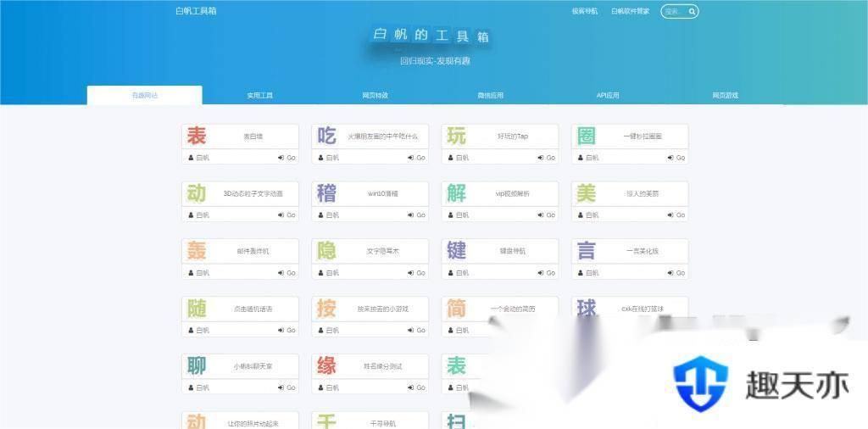
Task: Click the purple 球 character icon
Action: [x=587, y=308]
